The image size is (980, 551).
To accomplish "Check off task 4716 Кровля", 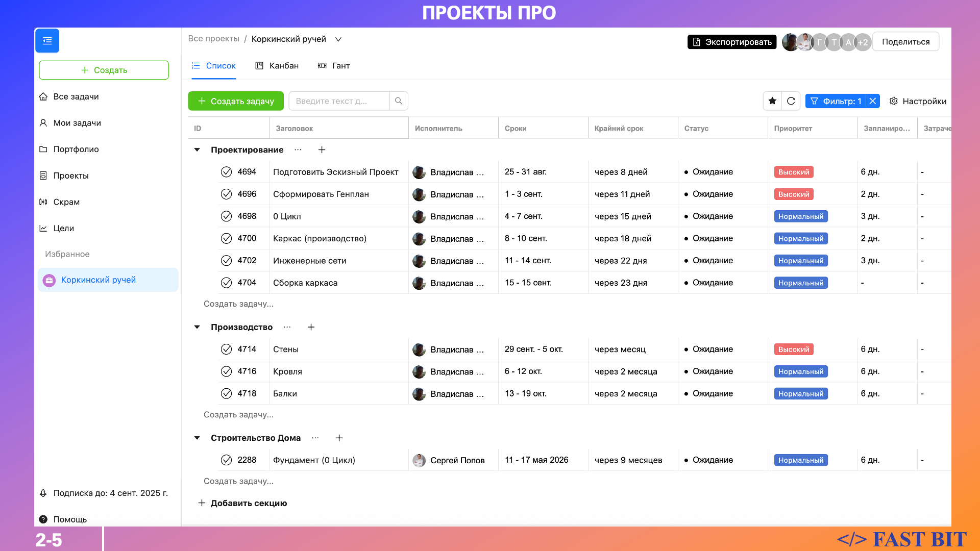I will click(x=226, y=371).
